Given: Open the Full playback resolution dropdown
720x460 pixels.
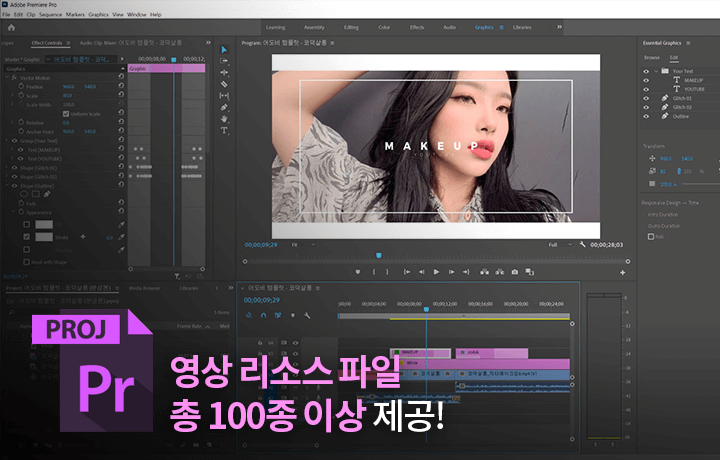Looking at the screenshot, I should point(560,245).
